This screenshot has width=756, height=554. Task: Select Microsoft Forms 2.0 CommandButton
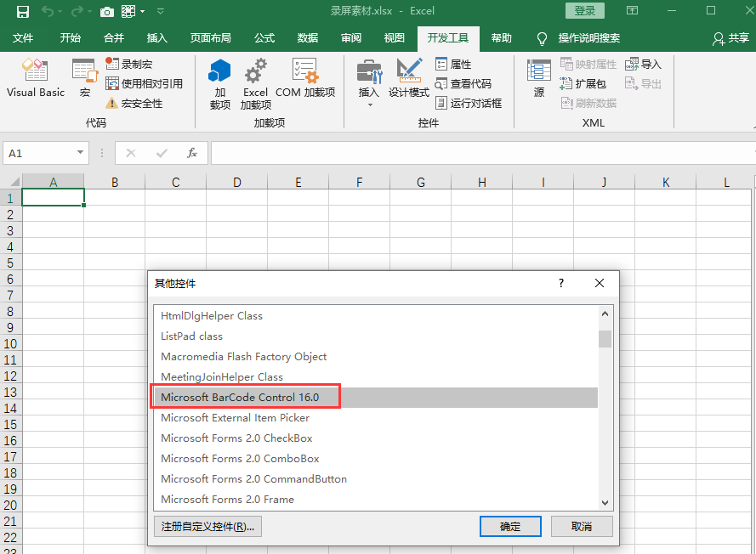(376, 479)
